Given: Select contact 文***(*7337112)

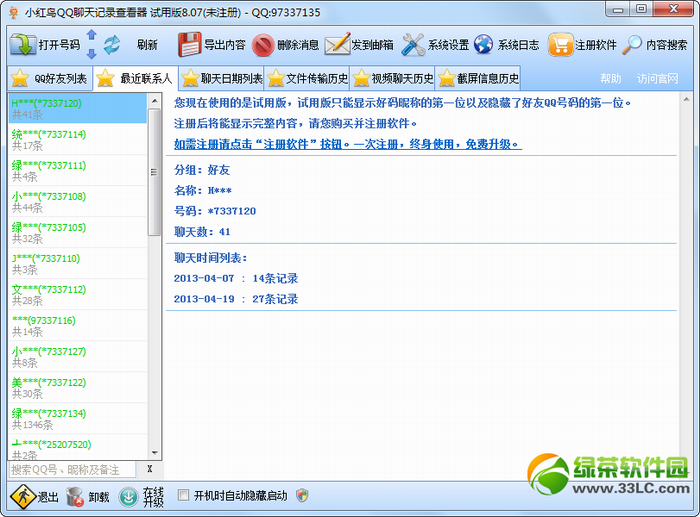Looking at the screenshot, I should [x=78, y=295].
